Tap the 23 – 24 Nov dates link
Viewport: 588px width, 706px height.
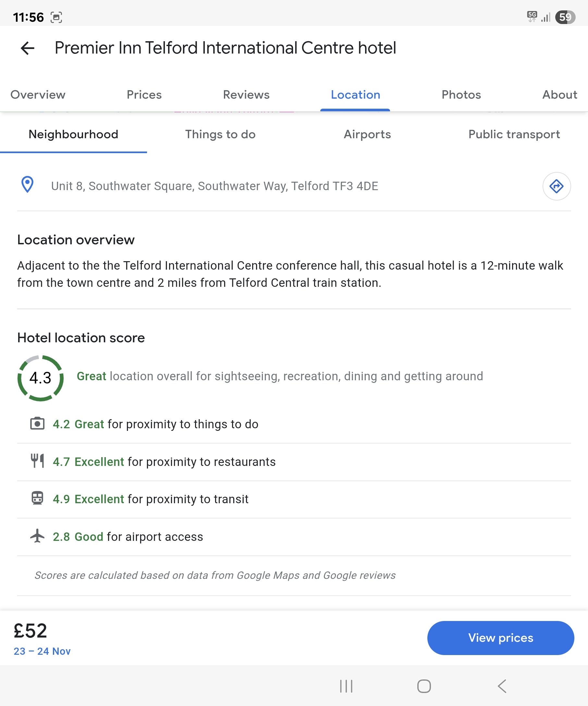42,651
